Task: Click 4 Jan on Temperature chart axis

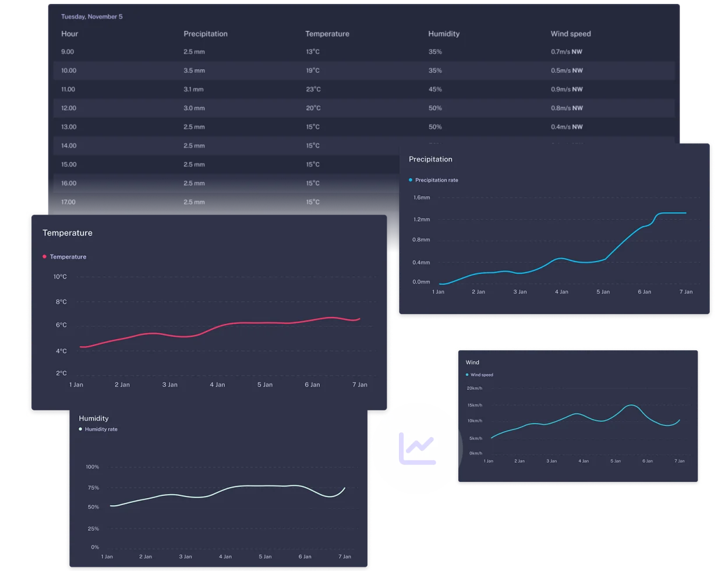Action: 217,385
